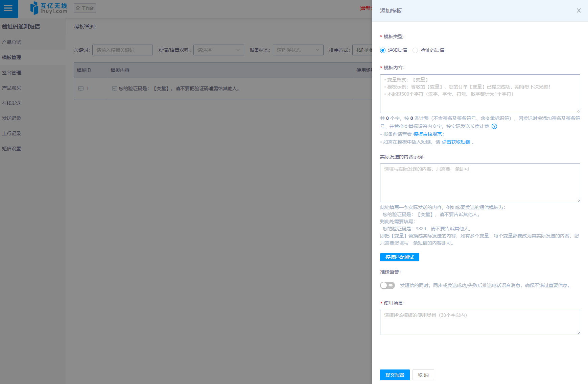Click the hamburger menu icon

pyautogui.click(x=8, y=8)
